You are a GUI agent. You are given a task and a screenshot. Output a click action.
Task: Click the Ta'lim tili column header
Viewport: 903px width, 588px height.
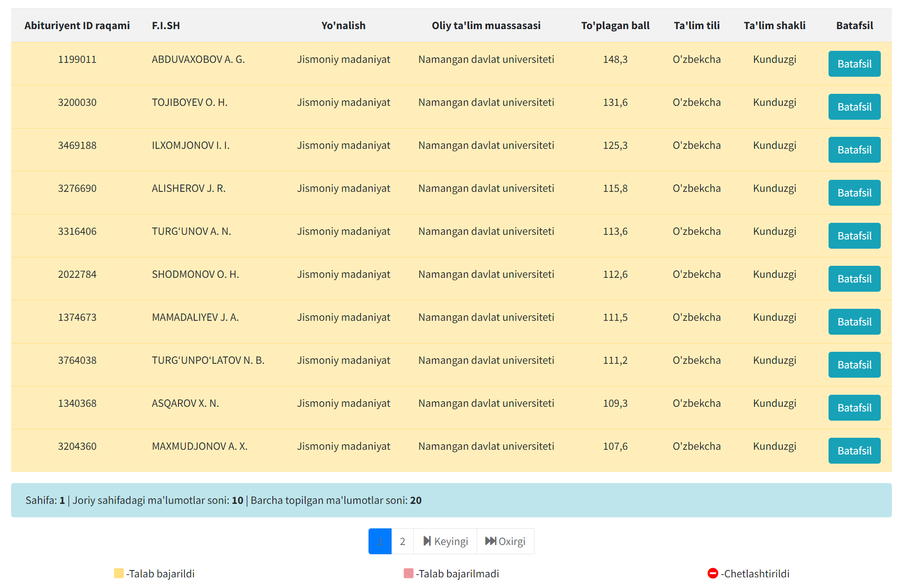(x=697, y=25)
